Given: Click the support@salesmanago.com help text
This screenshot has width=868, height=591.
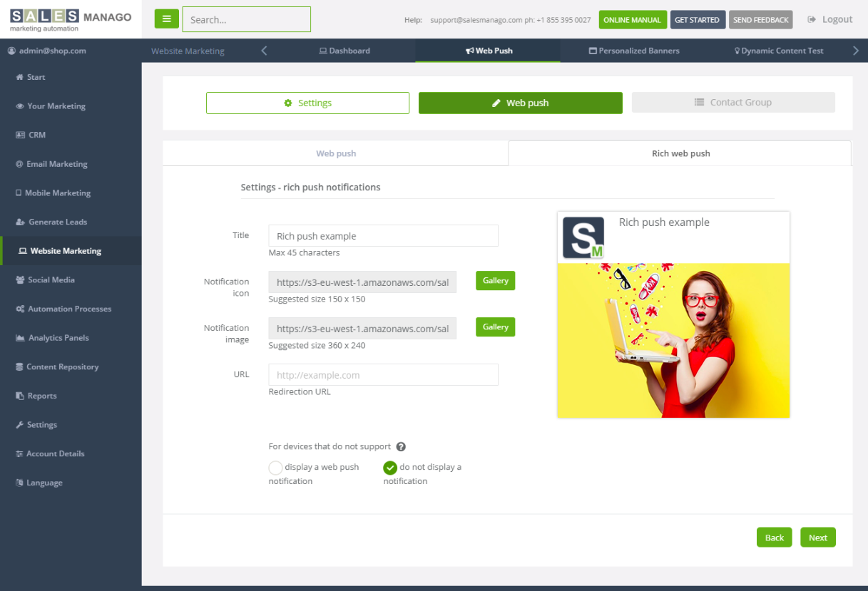Looking at the screenshot, I should [x=476, y=20].
